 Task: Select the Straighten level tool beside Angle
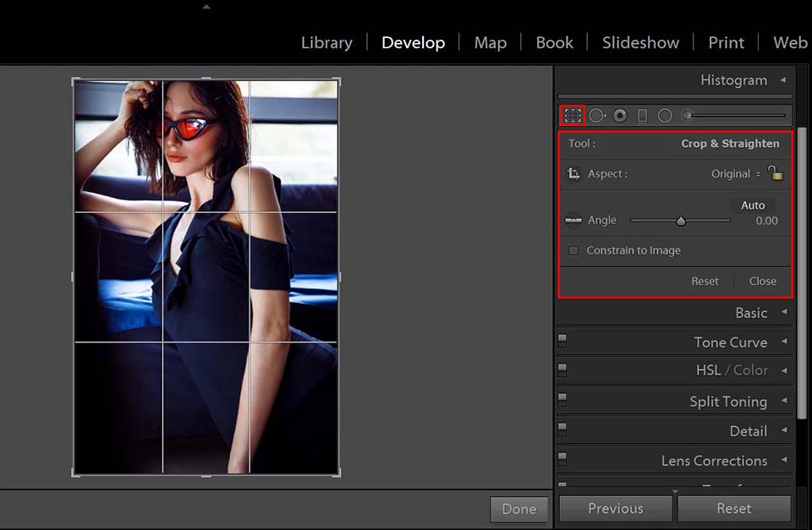click(573, 221)
